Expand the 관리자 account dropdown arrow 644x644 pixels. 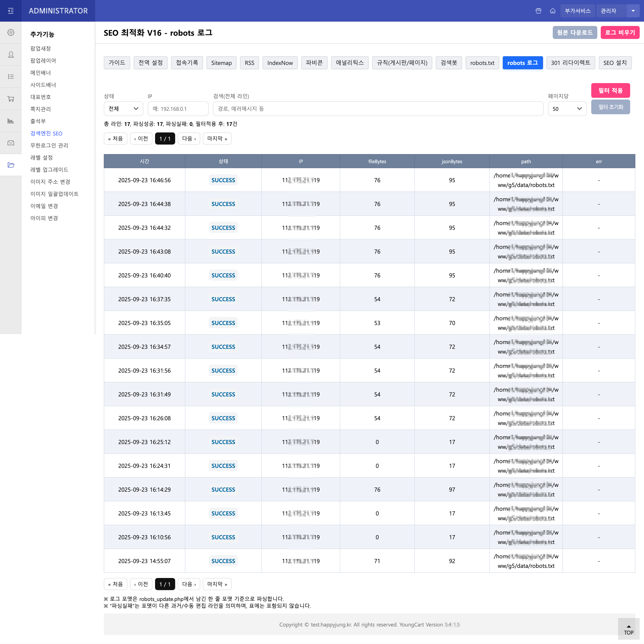[633, 11]
